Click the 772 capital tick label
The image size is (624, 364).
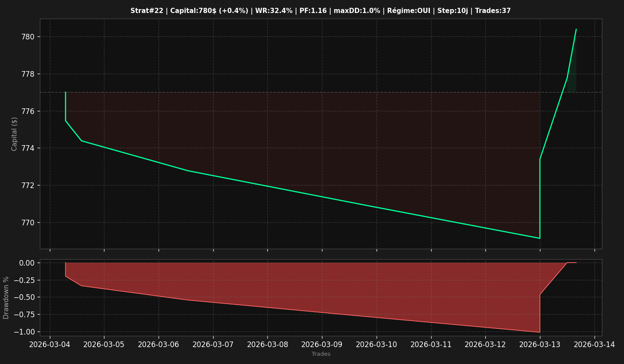point(28,185)
